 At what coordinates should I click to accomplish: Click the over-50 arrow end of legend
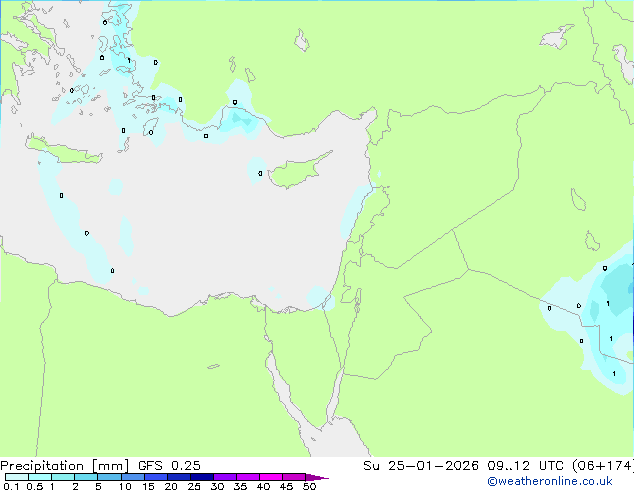click(317, 477)
